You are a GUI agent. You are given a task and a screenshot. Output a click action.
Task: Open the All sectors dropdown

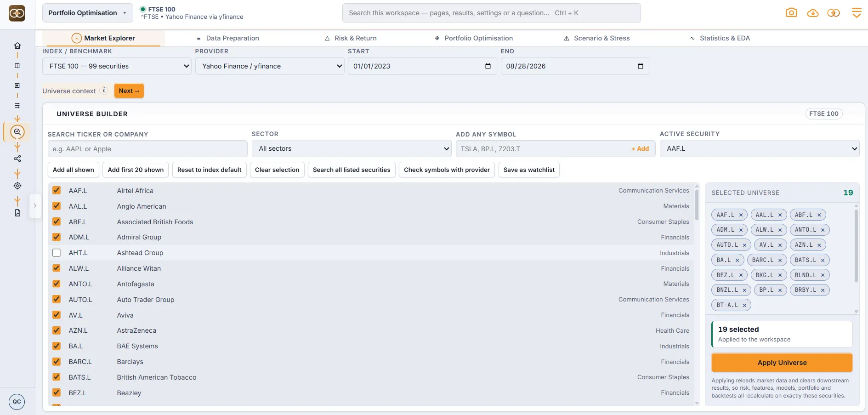352,148
